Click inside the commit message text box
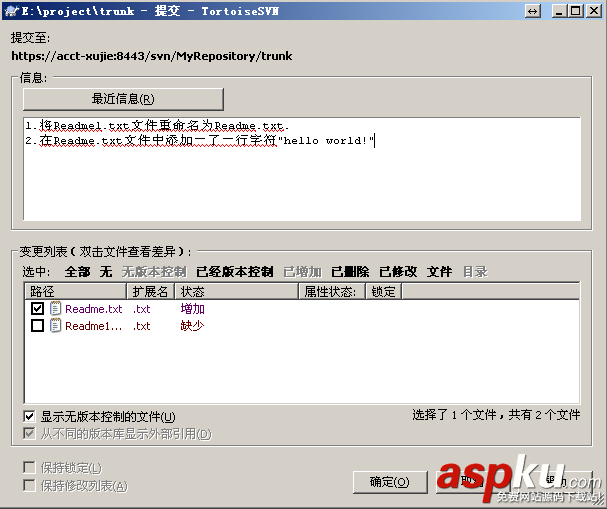This screenshot has width=607, height=509. pyautogui.click(x=302, y=169)
